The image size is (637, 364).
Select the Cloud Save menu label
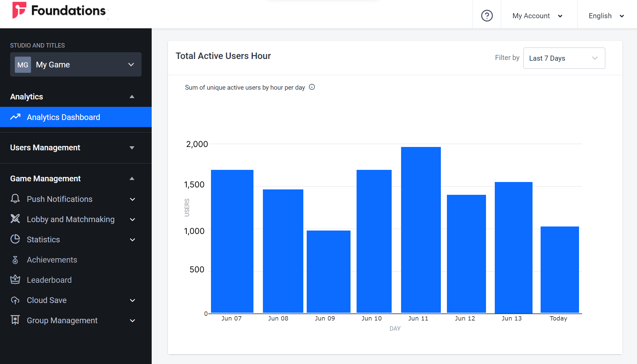[47, 300]
